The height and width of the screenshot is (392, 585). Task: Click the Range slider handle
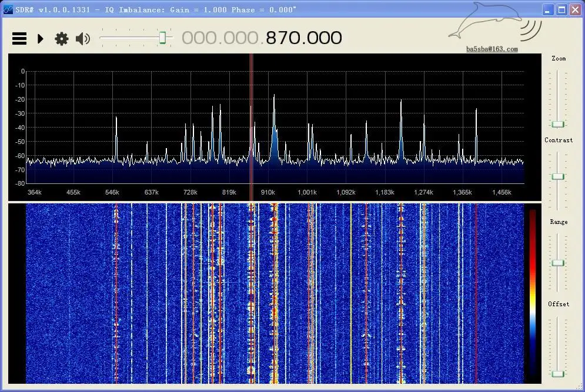pos(557,263)
